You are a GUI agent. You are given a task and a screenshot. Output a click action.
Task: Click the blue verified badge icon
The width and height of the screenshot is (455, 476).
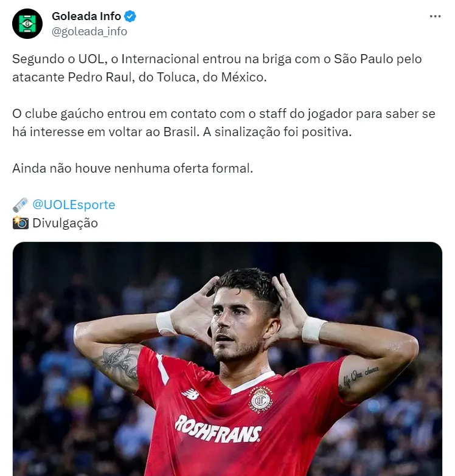point(130,16)
